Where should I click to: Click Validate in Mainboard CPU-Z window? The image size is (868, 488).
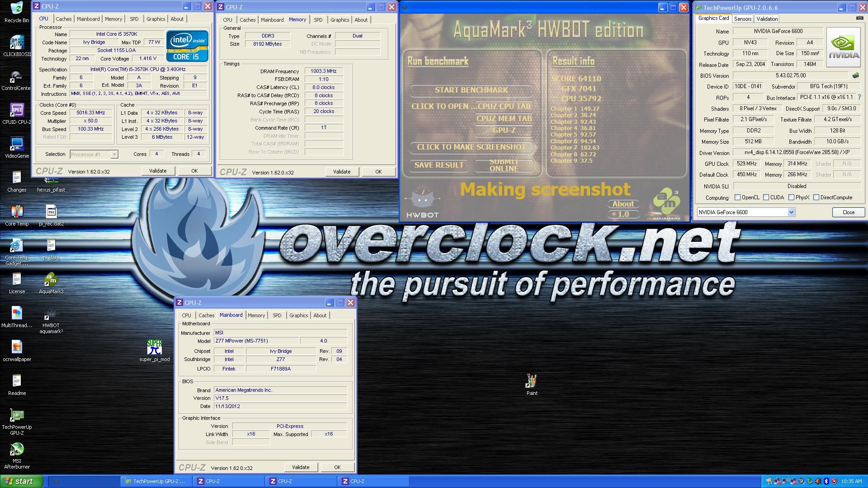(x=301, y=467)
